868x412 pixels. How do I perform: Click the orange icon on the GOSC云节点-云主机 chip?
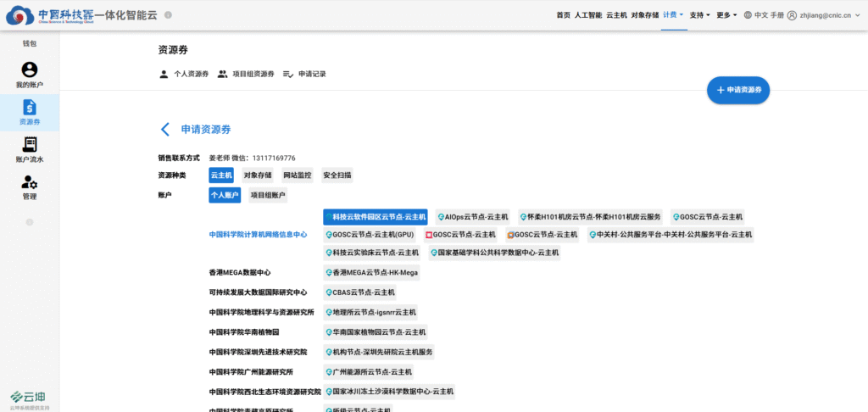point(510,235)
